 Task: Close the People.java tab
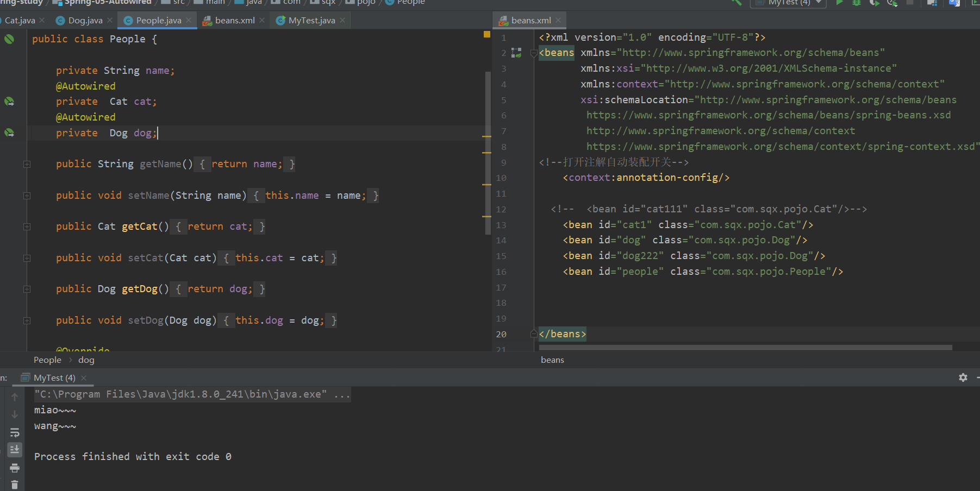coord(189,21)
